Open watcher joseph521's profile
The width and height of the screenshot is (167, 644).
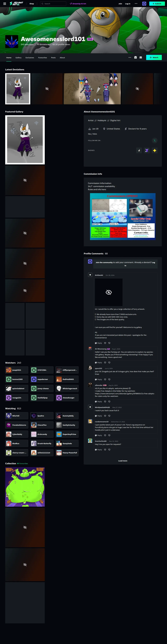(x=17, y=370)
